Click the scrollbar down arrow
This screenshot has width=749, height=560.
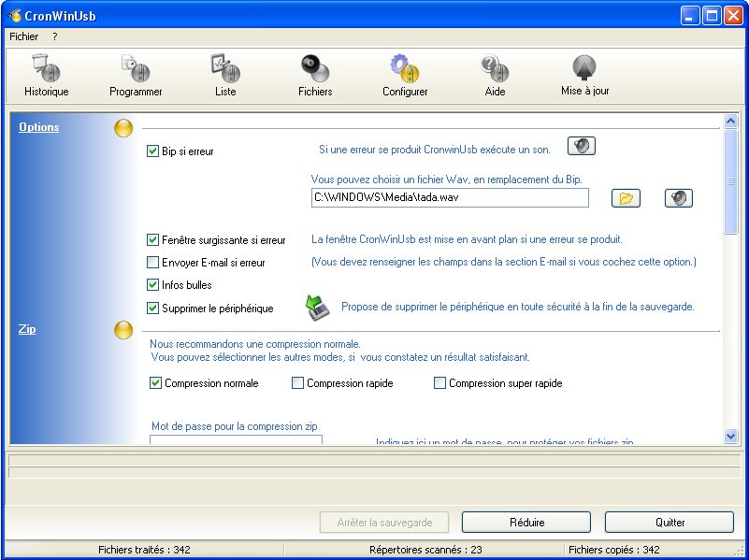click(730, 436)
